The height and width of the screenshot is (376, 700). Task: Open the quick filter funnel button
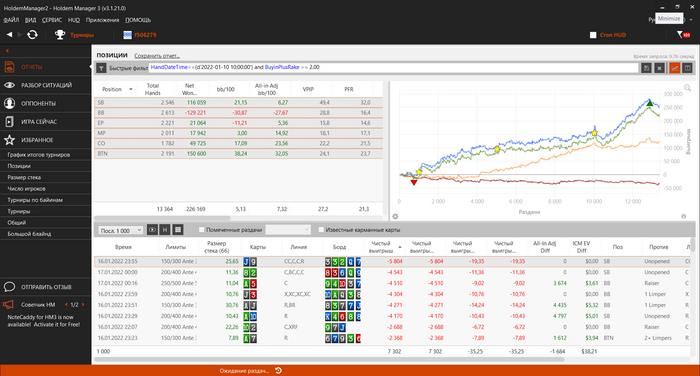[x=101, y=68]
